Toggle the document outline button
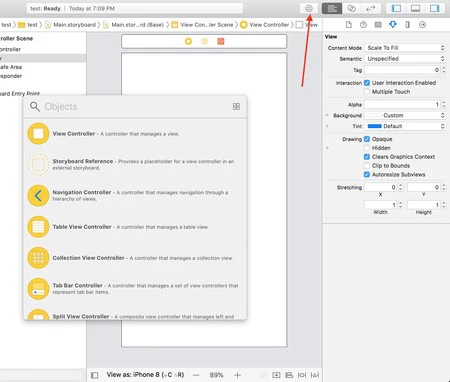The height and width of the screenshot is (382, 450). tap(95, 375)
